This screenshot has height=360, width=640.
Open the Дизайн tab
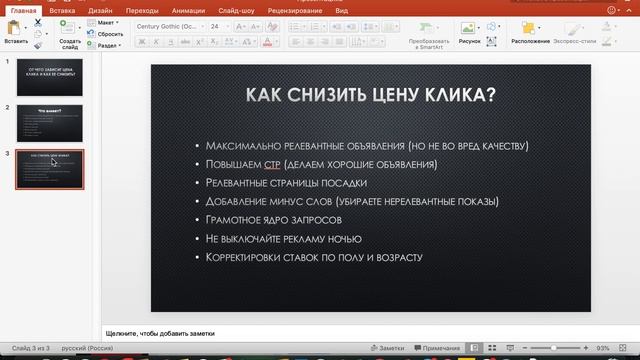pos(100,11)
